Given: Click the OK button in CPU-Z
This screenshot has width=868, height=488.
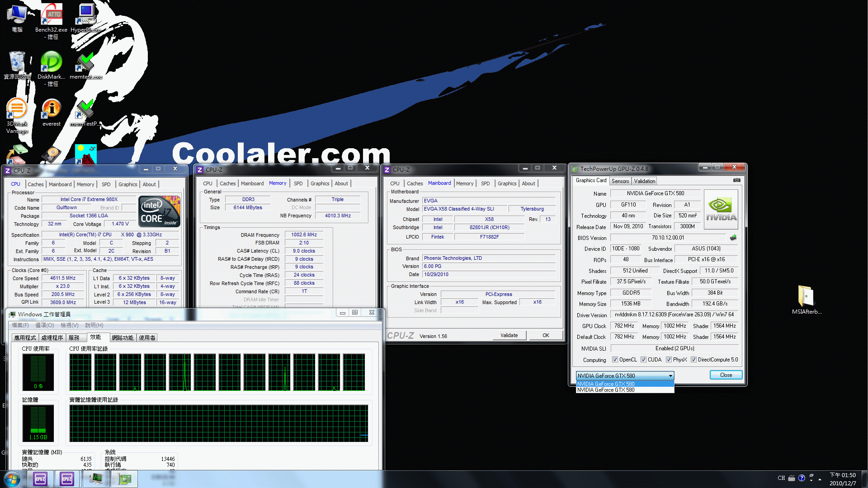Looking at the screenshot, I should point(546,335).
